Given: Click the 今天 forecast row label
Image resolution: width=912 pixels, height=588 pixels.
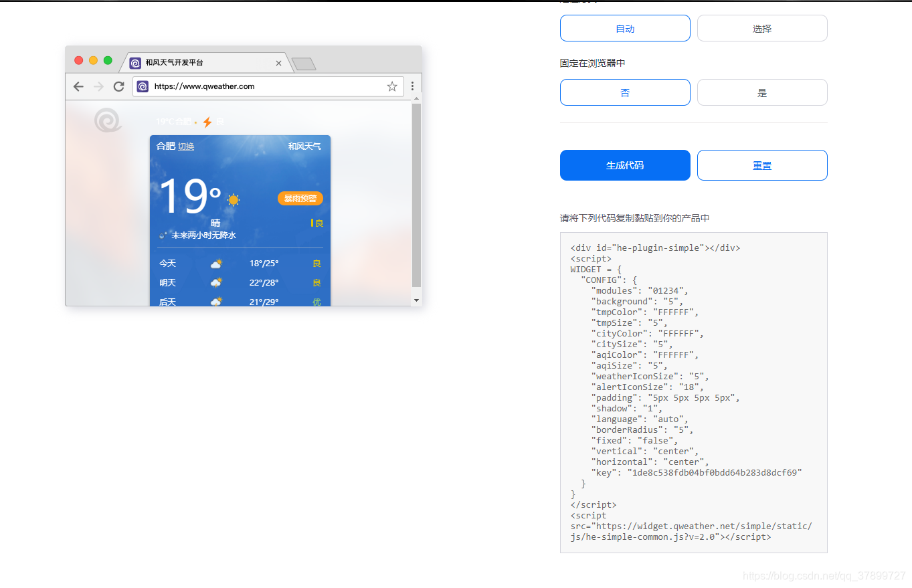Looking at the screenshot, I should tap(167, 264).
